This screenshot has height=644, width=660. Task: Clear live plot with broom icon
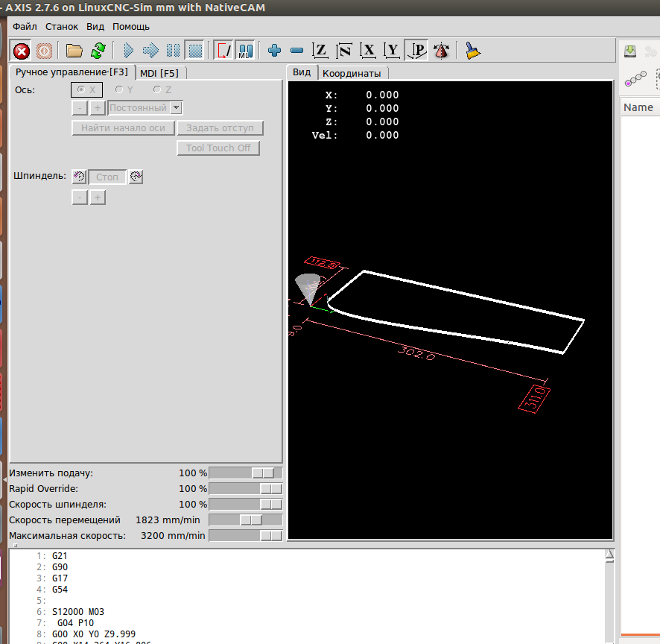pyautogui.click(x=472, y=51)
